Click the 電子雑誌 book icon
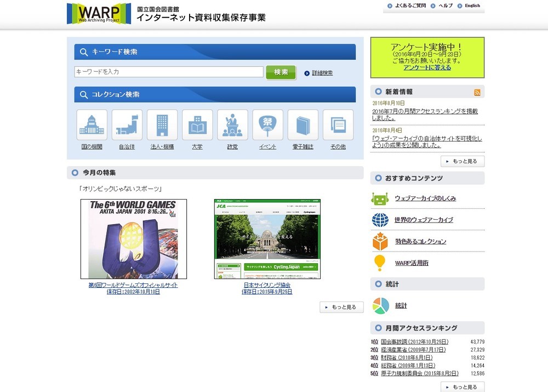 point(302,125)
